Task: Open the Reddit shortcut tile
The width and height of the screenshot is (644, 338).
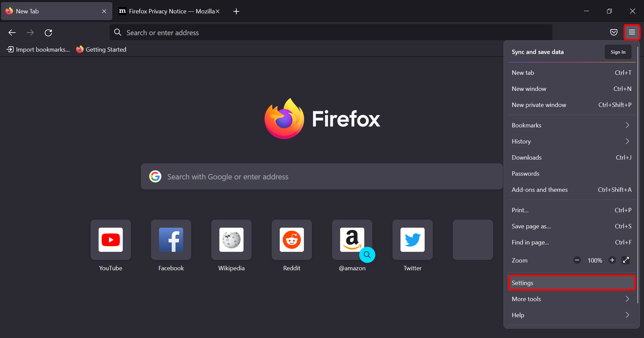Action: [292, 240]
